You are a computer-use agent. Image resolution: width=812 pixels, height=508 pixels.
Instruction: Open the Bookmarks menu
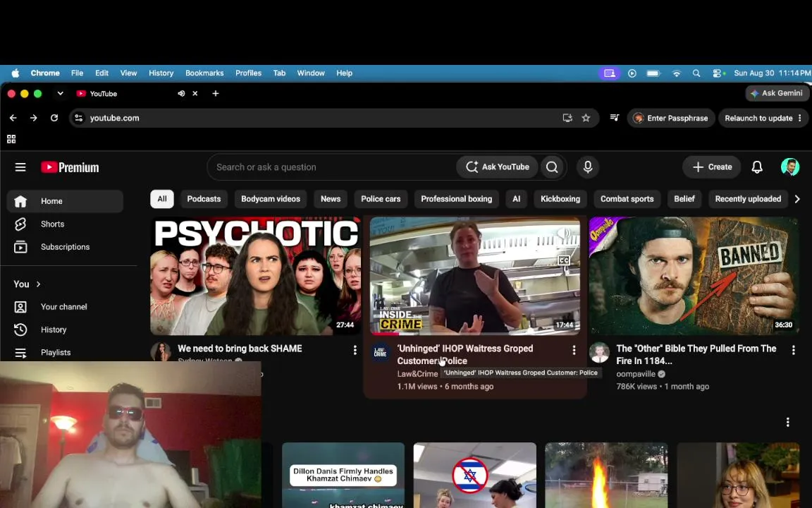click(x=204, y=73)
